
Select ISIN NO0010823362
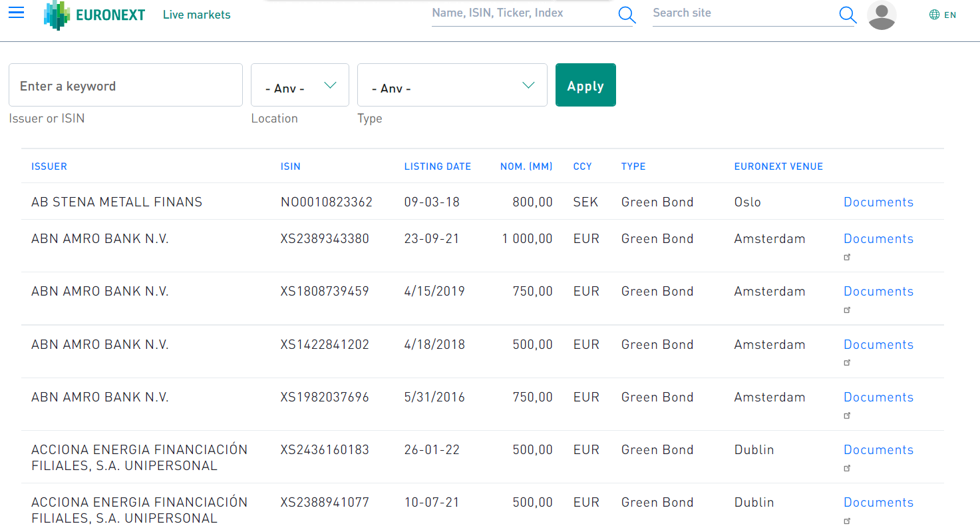click(x=327, y=202)
